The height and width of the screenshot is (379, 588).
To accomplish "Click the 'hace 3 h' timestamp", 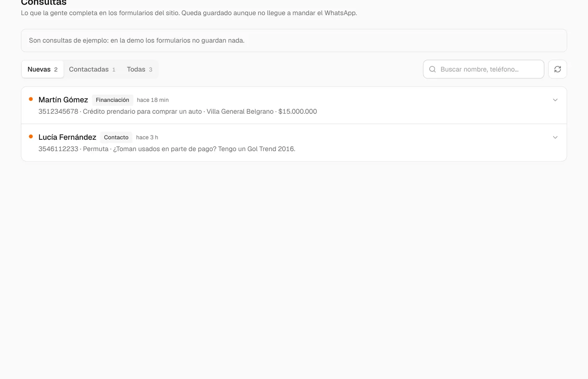I will point(147,137).
